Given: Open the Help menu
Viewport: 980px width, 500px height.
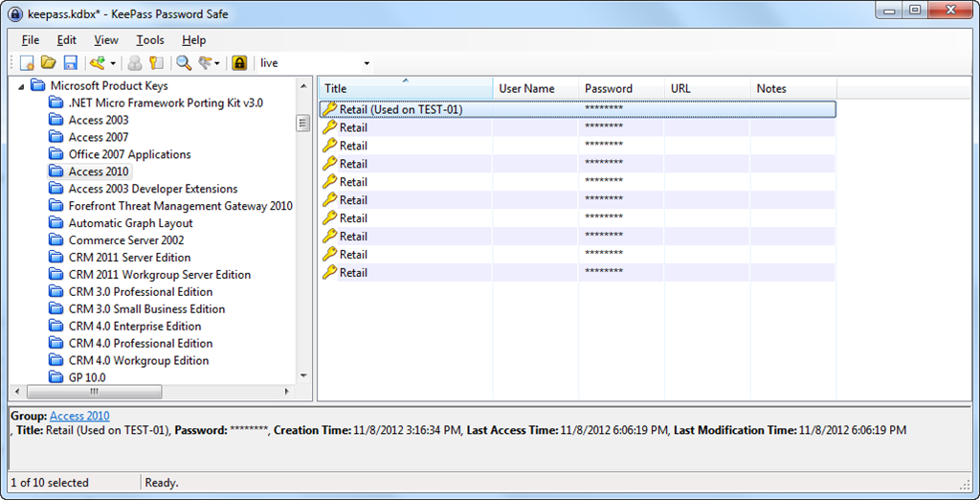Looking at the screenshot, I should tap(194, 40).
